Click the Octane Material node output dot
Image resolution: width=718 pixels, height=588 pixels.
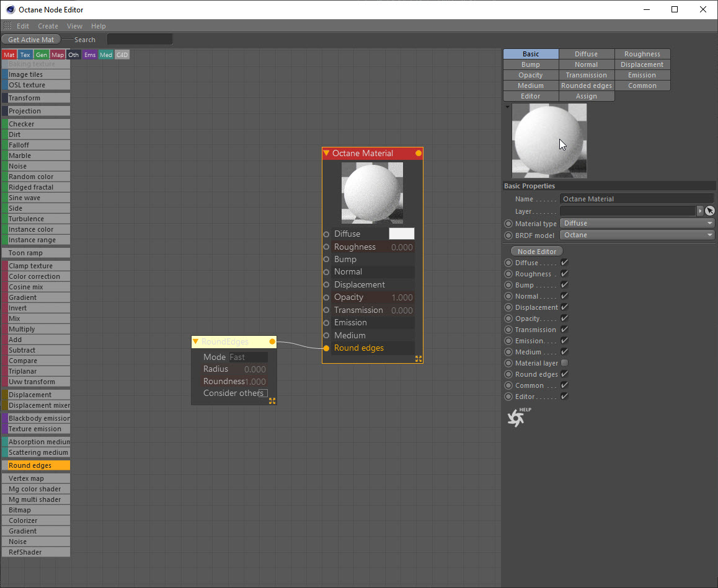418,153
